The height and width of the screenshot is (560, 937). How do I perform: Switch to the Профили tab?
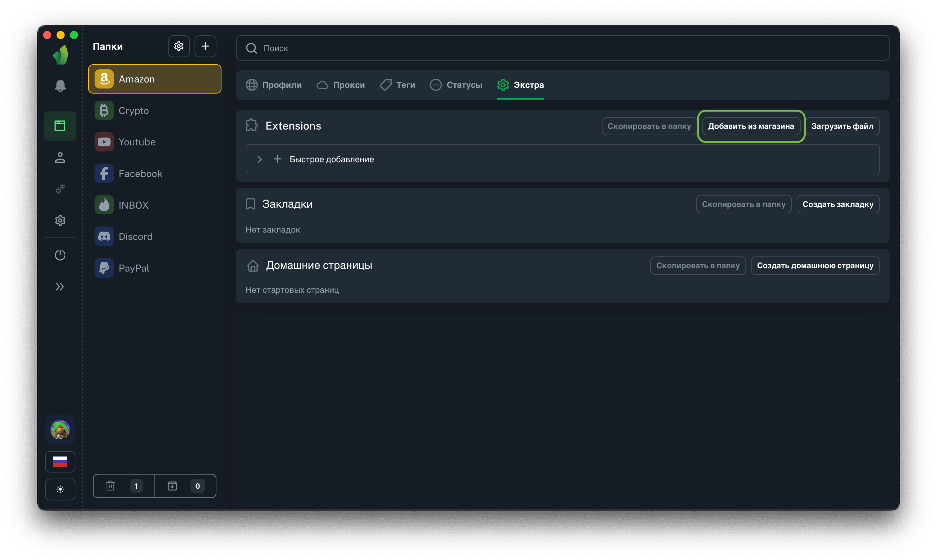click(274, 85)
